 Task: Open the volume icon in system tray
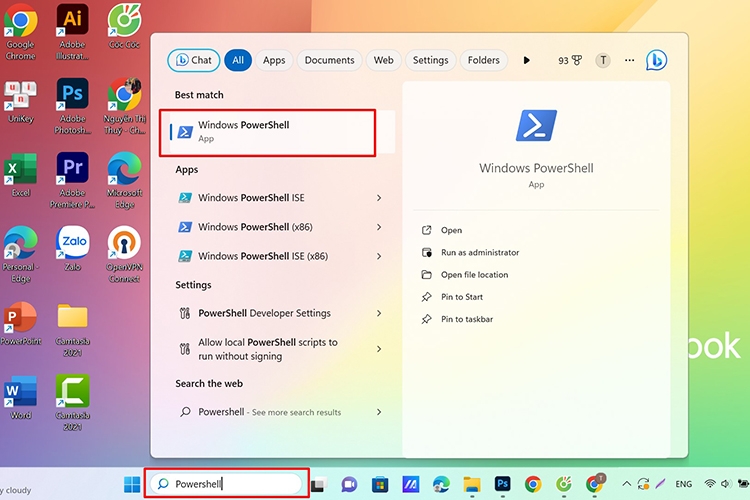(x=727, y=484)
